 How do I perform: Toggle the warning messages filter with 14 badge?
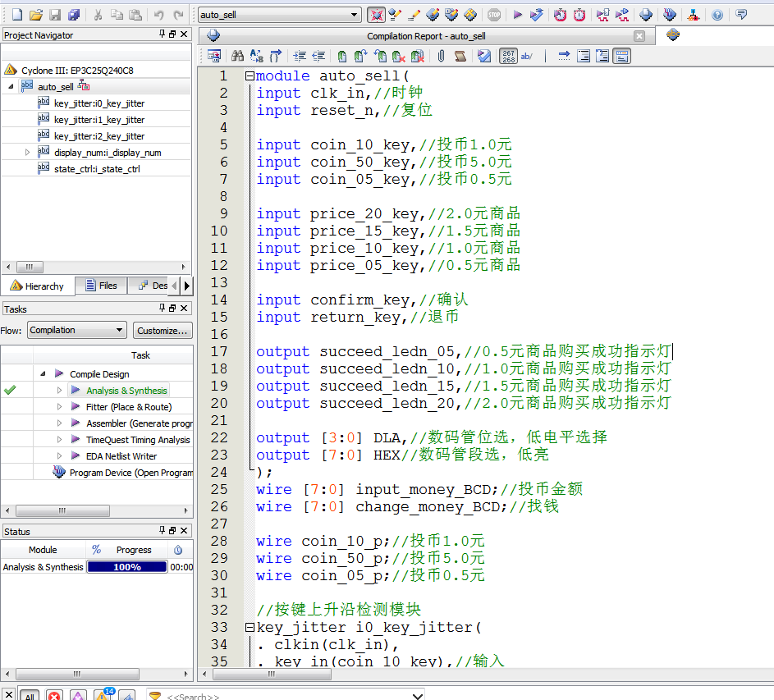click(103, 694)
